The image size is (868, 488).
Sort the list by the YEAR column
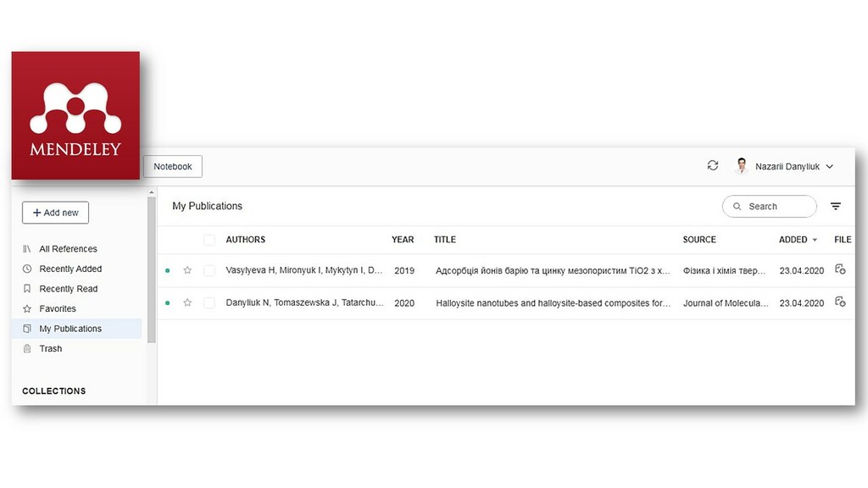click(403, 240)
